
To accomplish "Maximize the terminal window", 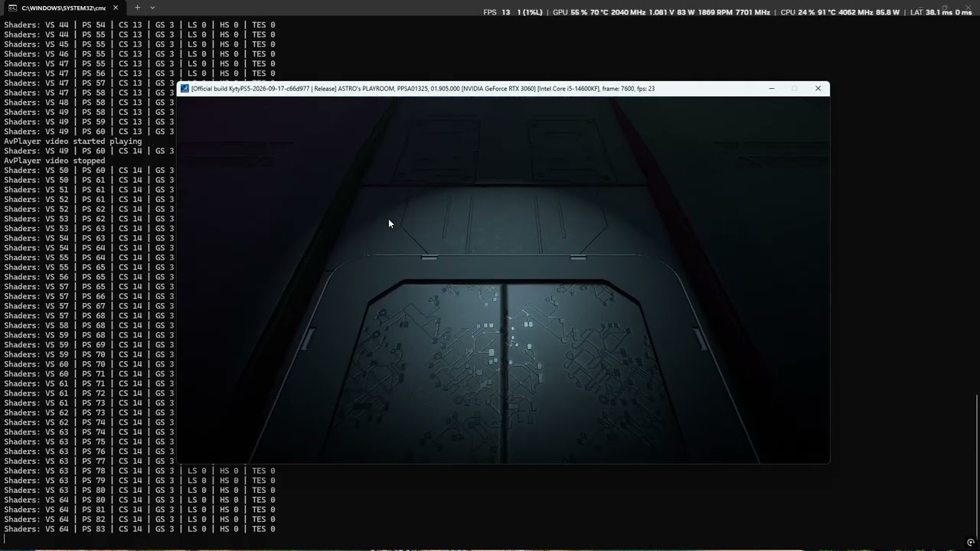I will (x=945, y=7).
